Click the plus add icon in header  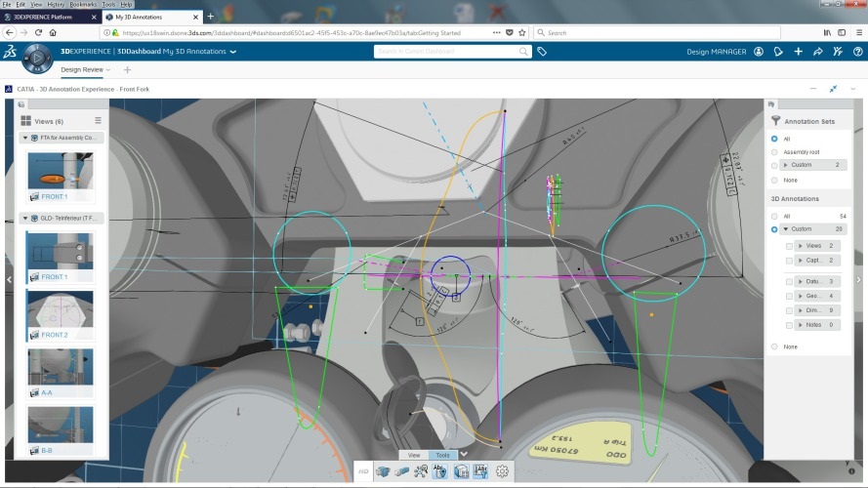pyautogui.click(x=798, y=52)
